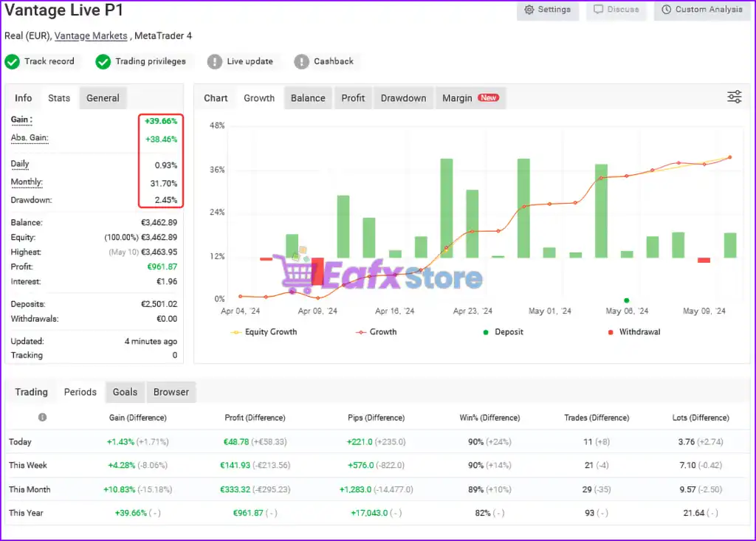This screenshot has height=541, width=756.
Task: Open the Margin chart tab
Action: [470, 98]
